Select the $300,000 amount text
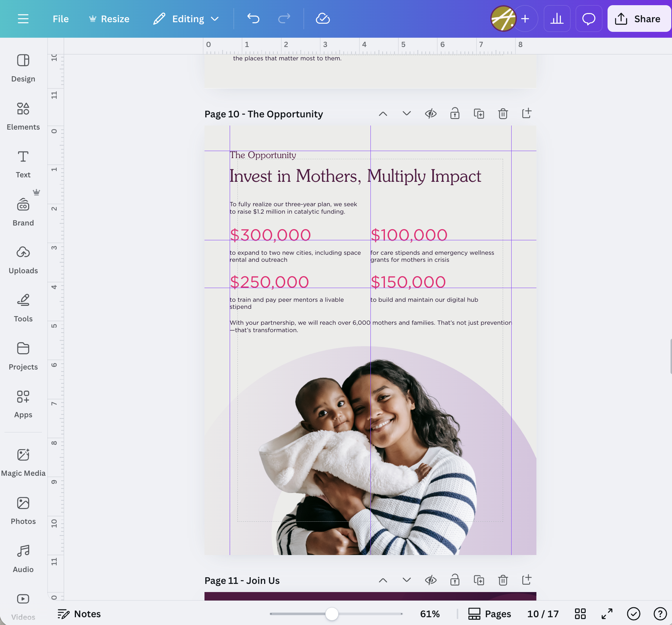The image size is (672, 625). (x=270, y=235)
